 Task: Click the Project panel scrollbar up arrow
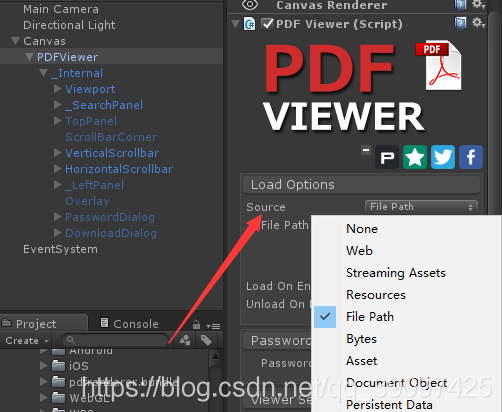point(215,356)
